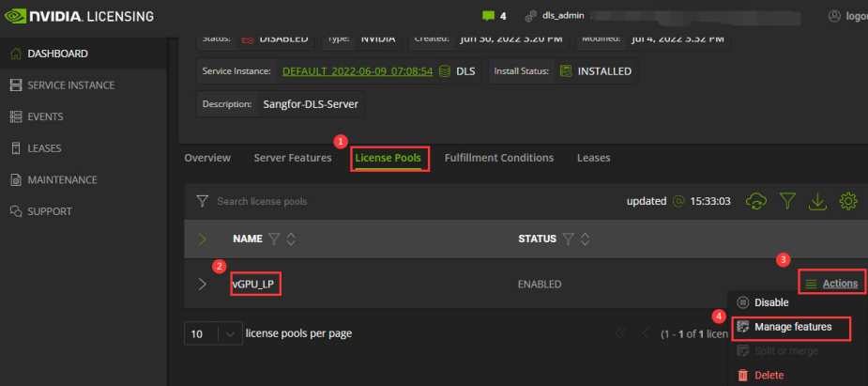Click the DISABLED status icon
The height and width of the screenshot is (386, 868).
tap(248, 39)
